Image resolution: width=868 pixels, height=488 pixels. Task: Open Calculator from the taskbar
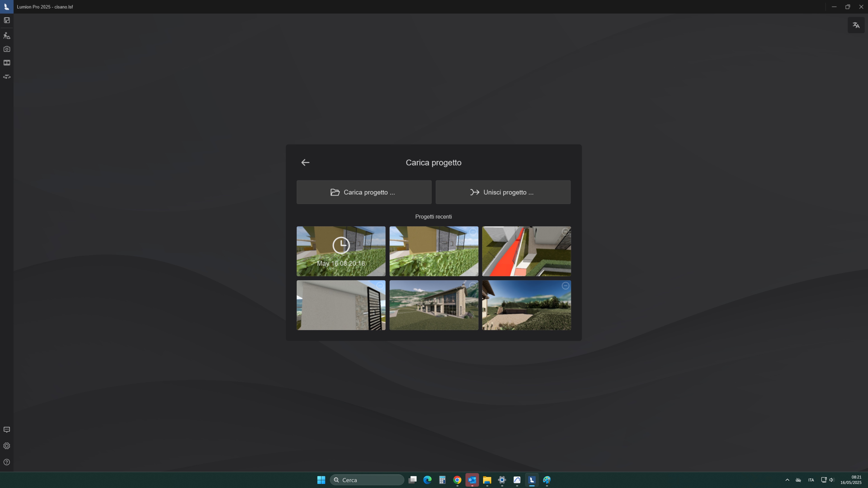click(x=442, y=480)
